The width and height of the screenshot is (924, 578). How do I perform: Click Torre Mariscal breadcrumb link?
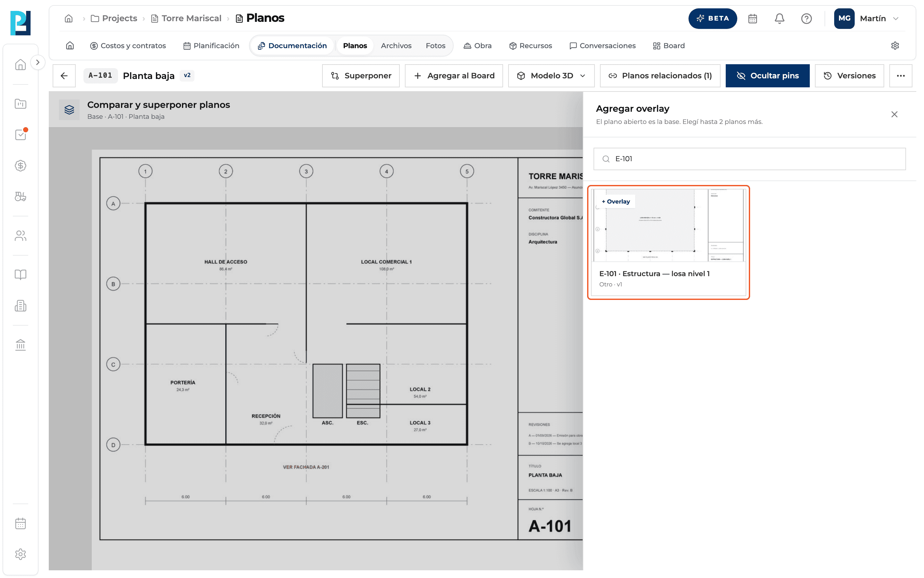tap(186, 18)
